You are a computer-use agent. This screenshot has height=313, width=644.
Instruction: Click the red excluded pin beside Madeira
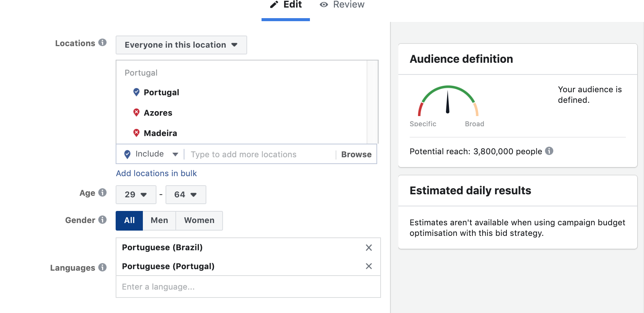136,133
